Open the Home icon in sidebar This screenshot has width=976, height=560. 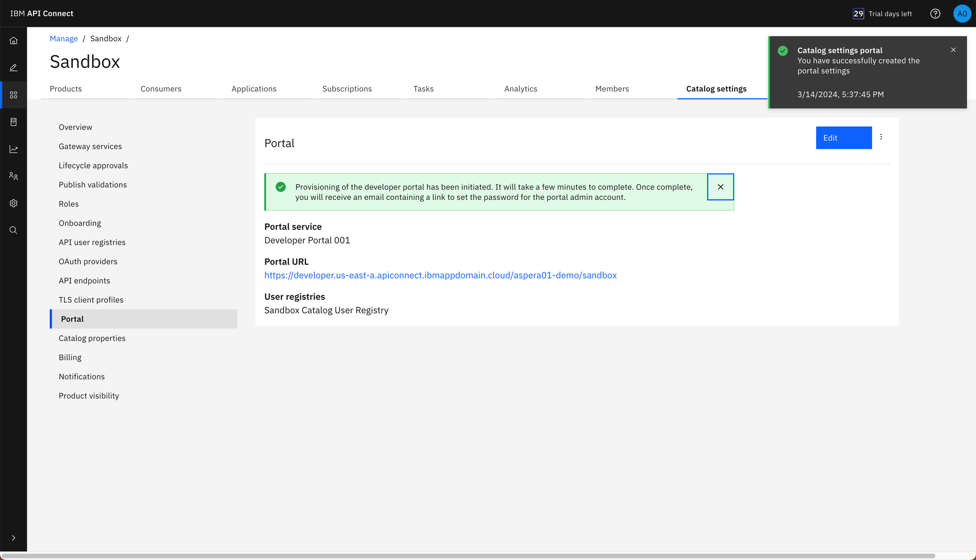coord(14,41)
